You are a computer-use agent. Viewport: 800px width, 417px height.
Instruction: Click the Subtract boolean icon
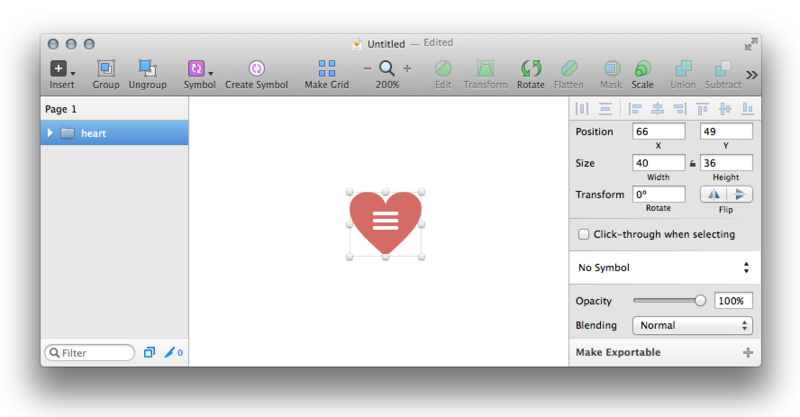tap(723, 68)
